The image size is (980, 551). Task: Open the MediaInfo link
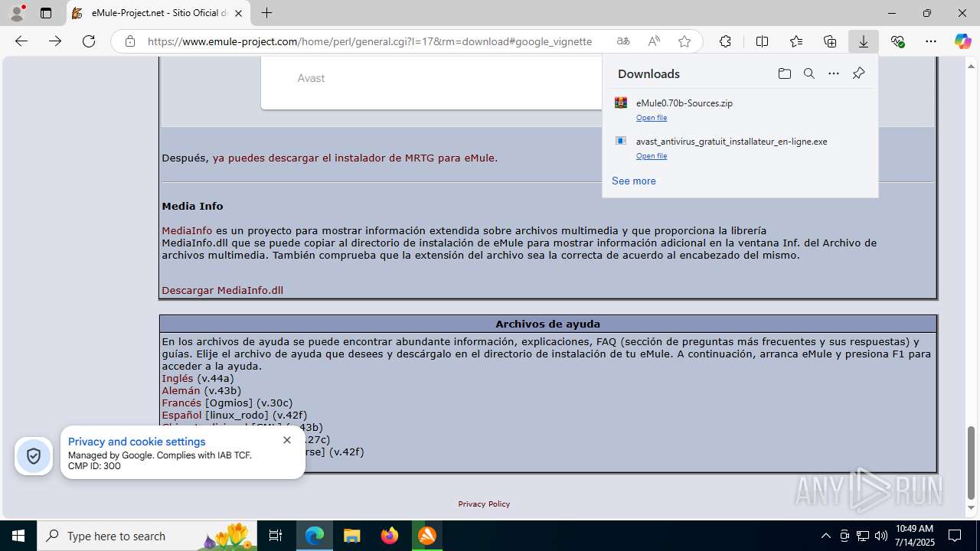pyautogui.click(x=187, y=230)
